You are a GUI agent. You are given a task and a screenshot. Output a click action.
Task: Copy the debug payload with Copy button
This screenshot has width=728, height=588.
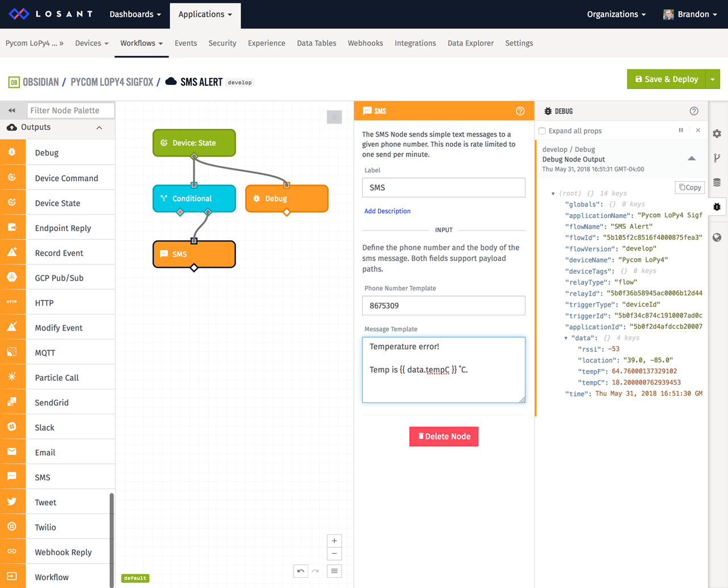[x=690, y=187]
